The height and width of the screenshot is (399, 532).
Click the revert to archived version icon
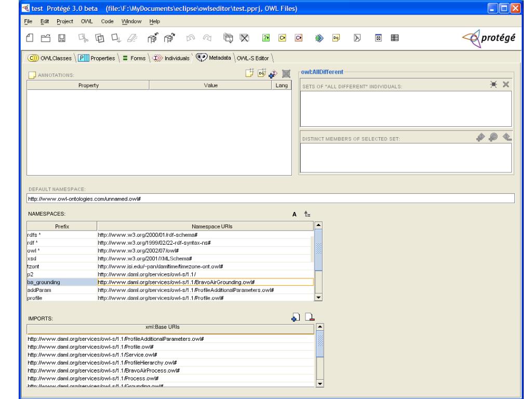pyautogui.click(x=169, y=37)
